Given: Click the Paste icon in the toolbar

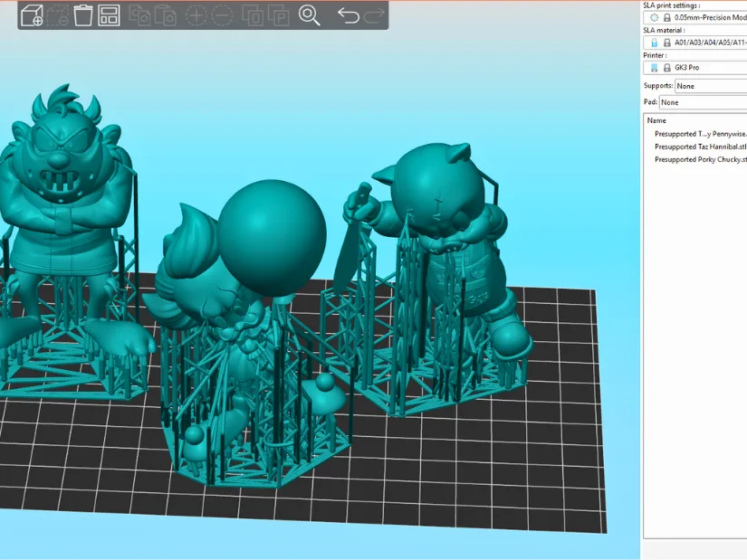Looking at the screenshot, I should click(166, 16).
